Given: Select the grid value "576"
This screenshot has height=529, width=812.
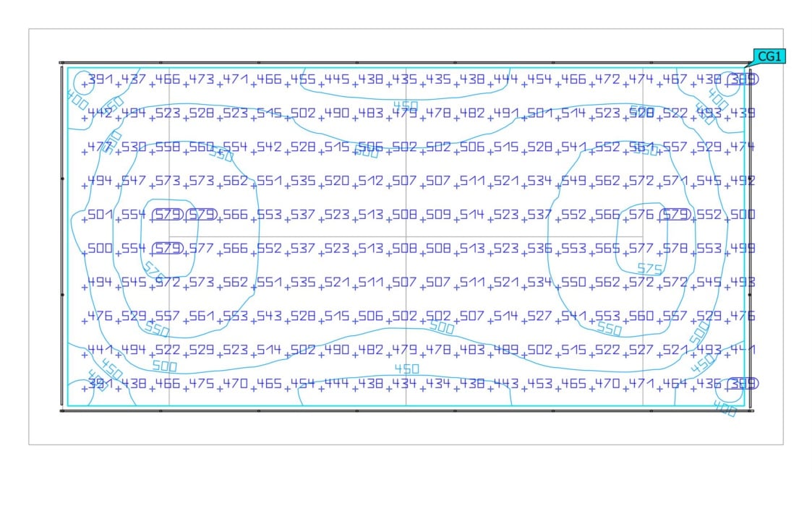Looking at the screenshot, I should (x=641, y=215).
